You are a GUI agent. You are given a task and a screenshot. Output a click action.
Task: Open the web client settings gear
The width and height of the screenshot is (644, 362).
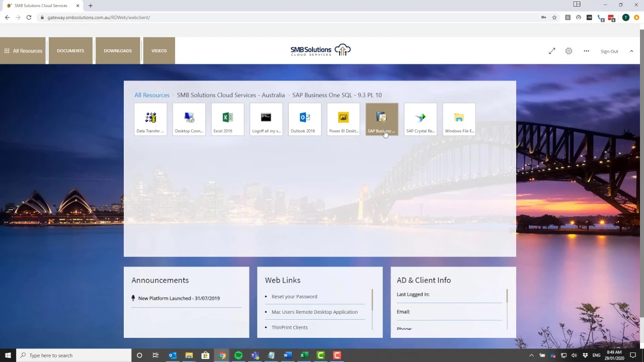click(x=569, y=51)
